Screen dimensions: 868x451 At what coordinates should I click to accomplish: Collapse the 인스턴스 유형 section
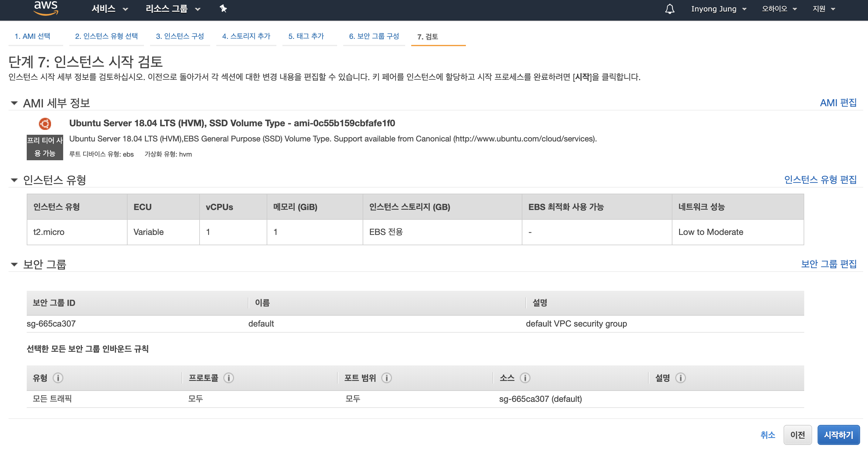(x=14, y=180)
